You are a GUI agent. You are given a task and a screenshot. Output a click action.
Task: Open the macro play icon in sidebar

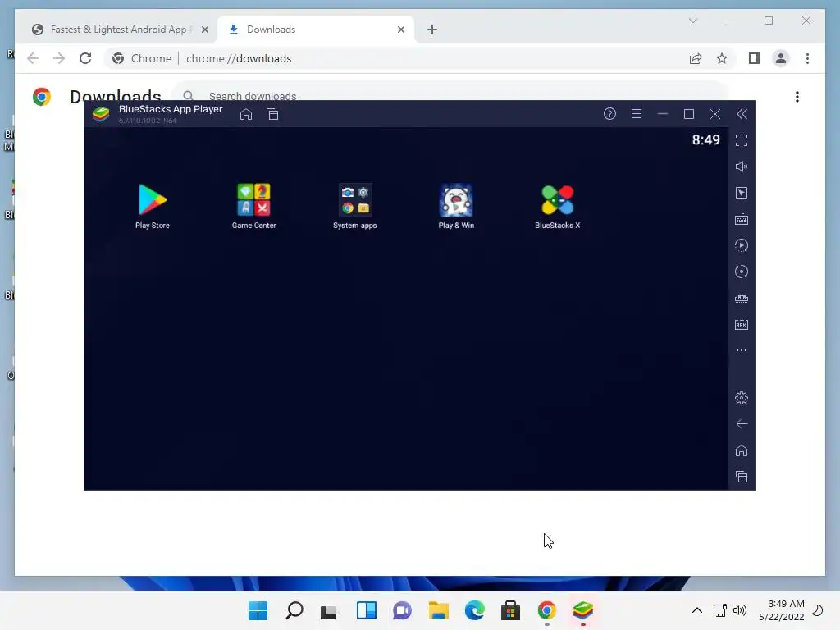coord(742,245)
